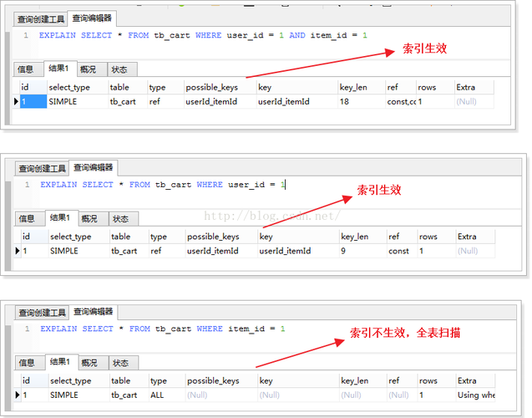Click key_len (Null) cell in bottom panel
This screenshot has width=532, height=418.
tap(363, 395)
